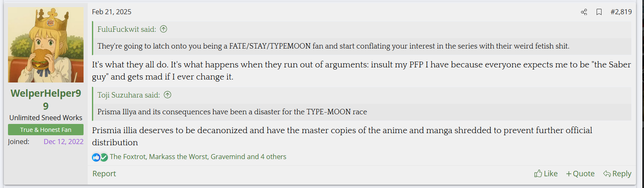
Task: Bookmark this post using the bookmark icon
Action: pos(599,12)
